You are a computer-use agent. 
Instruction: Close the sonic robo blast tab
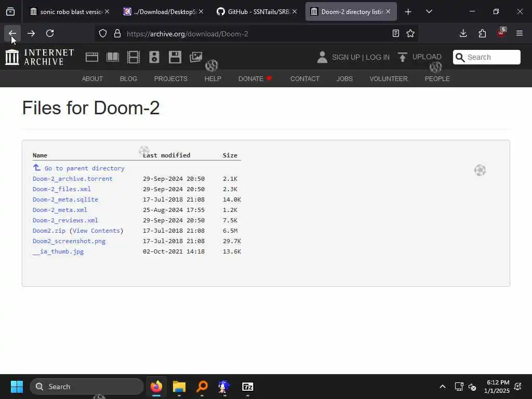[x=107, y=11]
